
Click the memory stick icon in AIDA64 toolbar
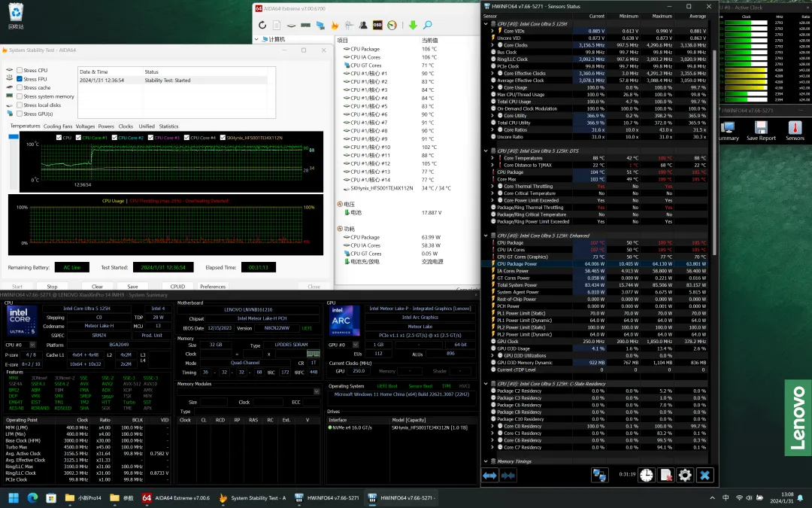305,25
